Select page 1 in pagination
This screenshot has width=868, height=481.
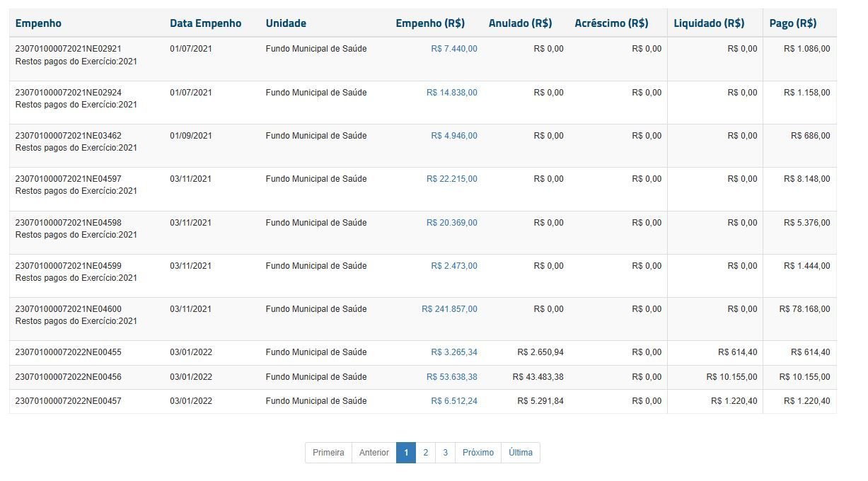pyautogui.click(x=406, y=453)
